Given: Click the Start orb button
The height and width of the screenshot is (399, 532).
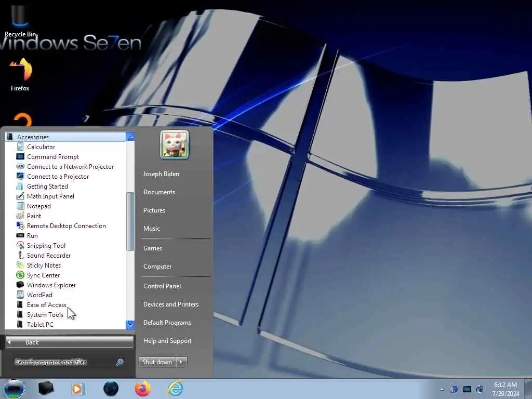Looking at the screenshot, I should tap(14, 389).
